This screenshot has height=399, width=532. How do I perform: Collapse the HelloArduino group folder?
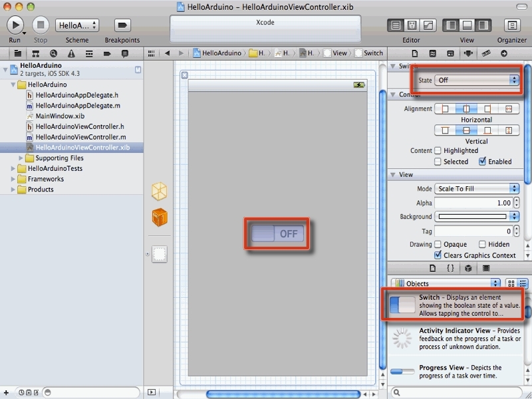click(x=13, y=84)
